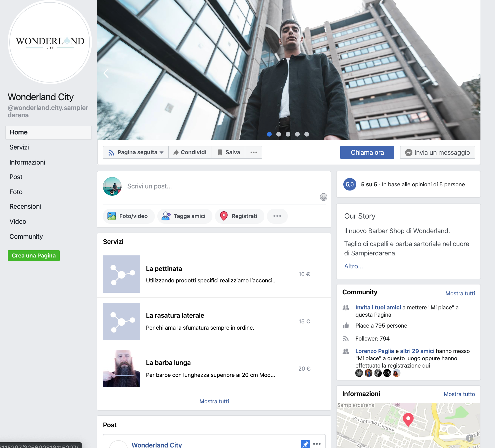Click the map info icon
Viewport: 495px width, 448px height.
click(x=469, y=438)
